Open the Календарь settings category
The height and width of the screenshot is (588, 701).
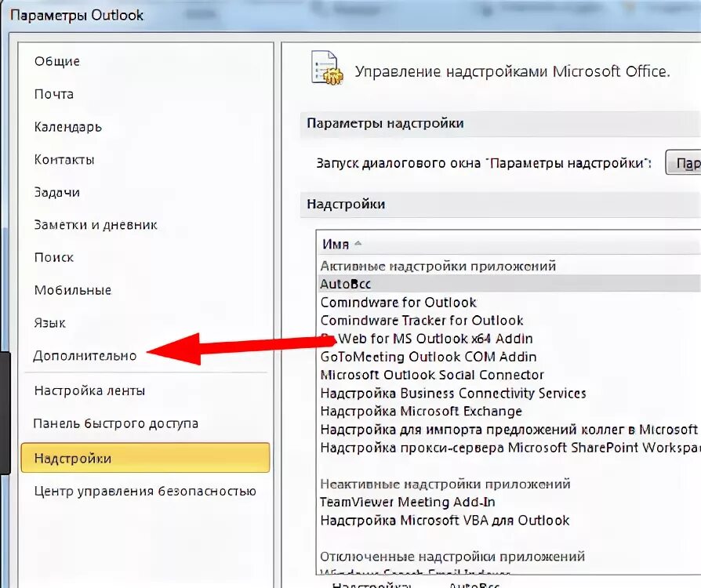[68, 127]
